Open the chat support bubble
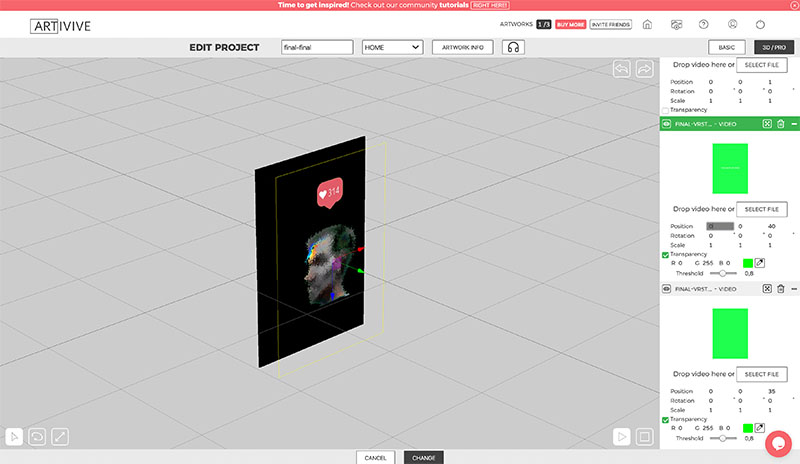Viewport: 800px width, 464px height. [x=778, y=443]
